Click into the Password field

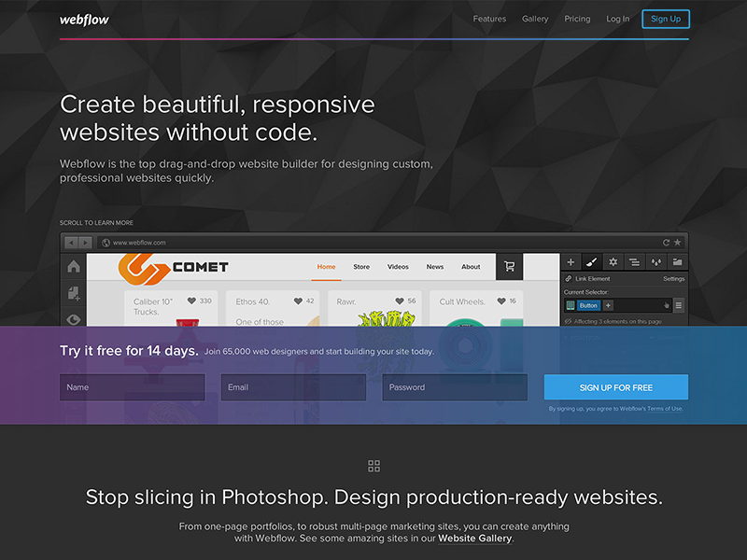click(455, 387)
